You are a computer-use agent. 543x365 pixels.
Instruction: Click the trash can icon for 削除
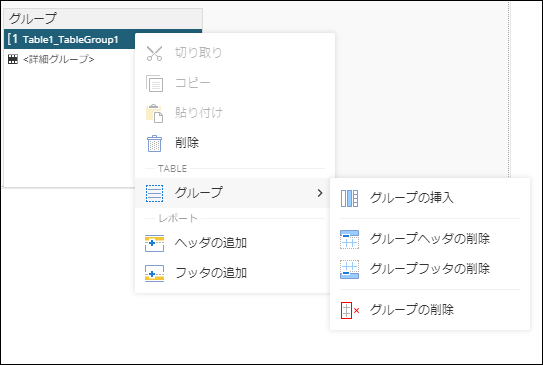154,143
